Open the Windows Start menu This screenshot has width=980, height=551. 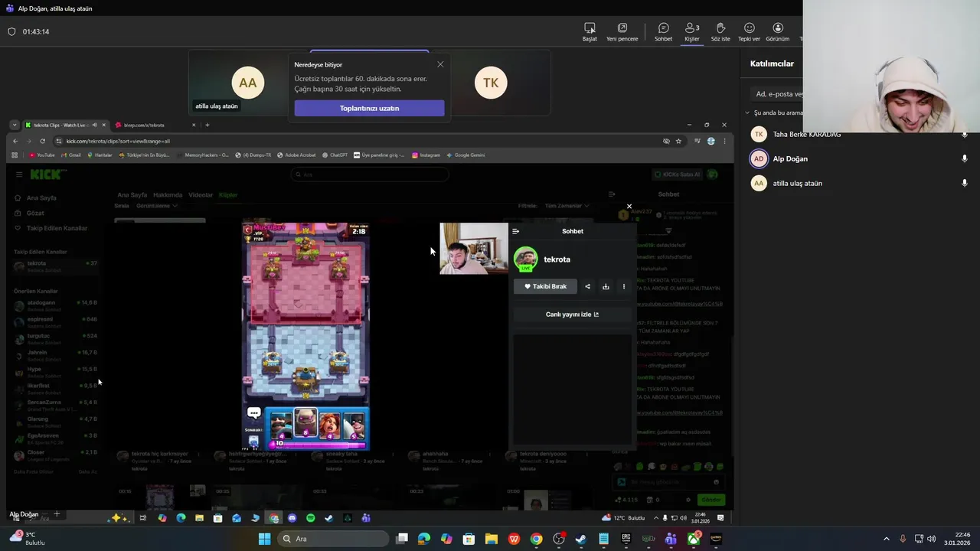coord(264,539)
